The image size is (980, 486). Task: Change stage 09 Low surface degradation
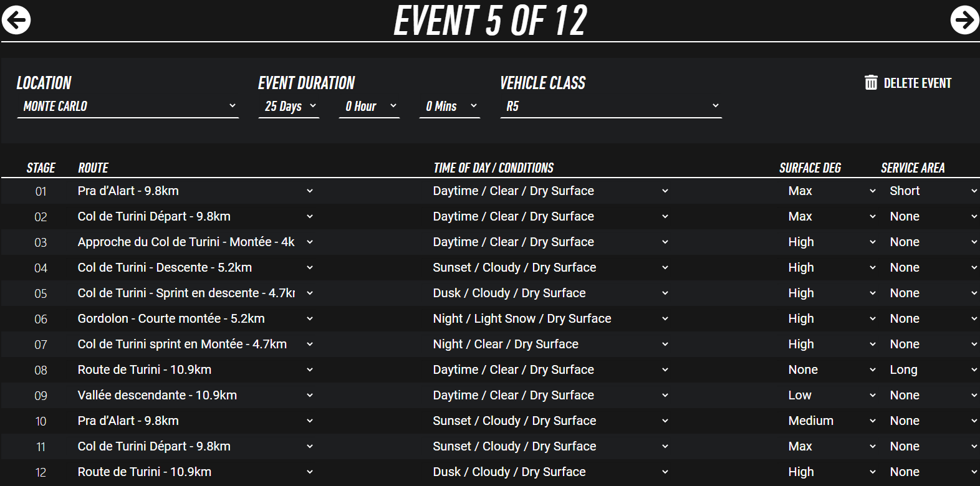click(832, 396)
